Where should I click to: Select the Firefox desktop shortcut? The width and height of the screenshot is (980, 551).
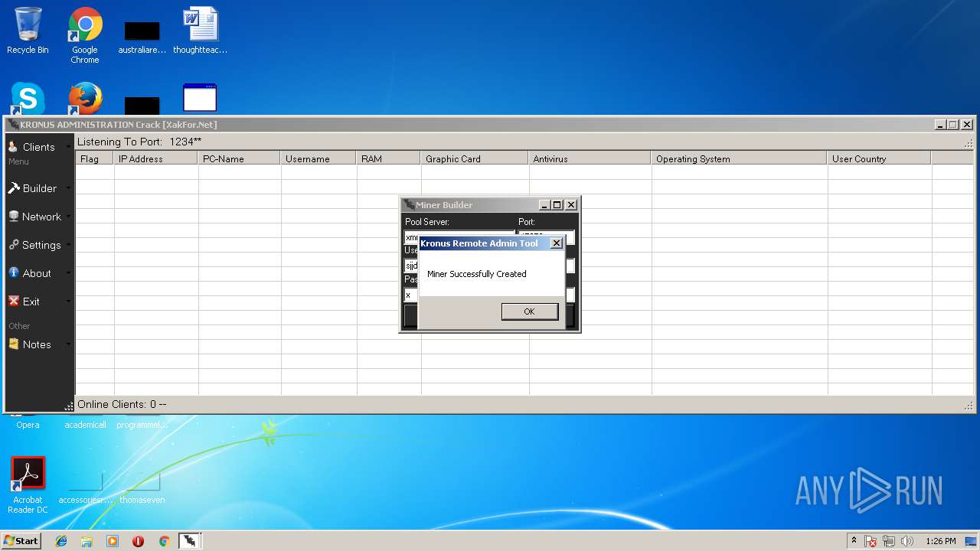(85, 99)
